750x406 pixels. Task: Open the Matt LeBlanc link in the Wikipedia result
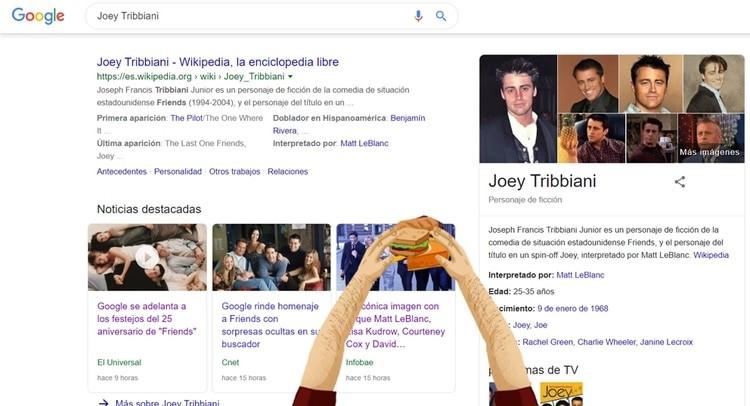(x=364, y=143)
